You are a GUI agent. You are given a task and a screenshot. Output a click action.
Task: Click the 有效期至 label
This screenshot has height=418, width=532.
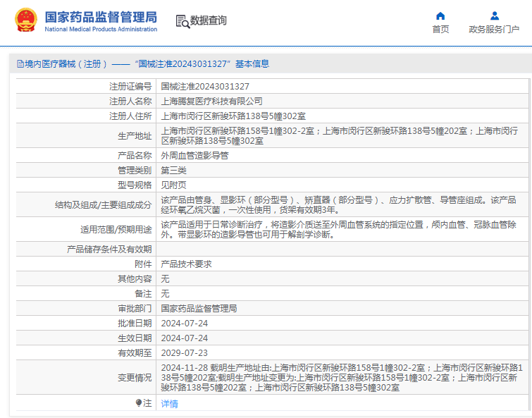click(135, 353)
